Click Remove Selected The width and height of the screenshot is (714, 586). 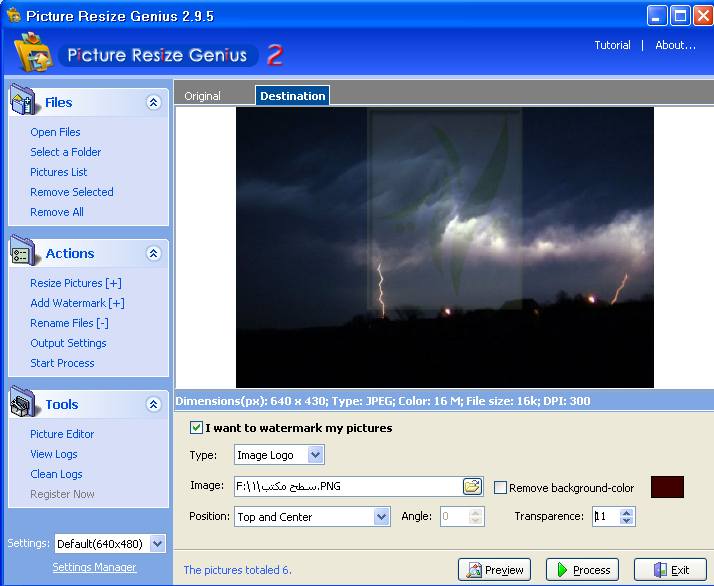pyautogui.click(x=72, y=192)
